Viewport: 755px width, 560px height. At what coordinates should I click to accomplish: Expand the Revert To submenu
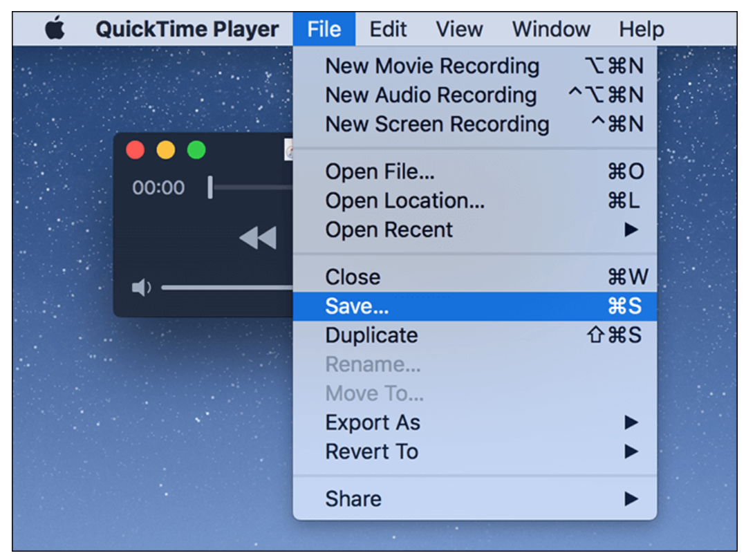pyautogui.click(x=475, y=451)
